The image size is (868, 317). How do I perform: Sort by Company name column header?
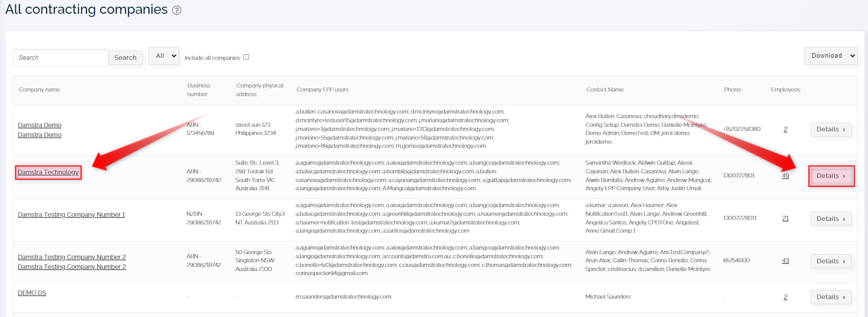click(x=39, y=89)
